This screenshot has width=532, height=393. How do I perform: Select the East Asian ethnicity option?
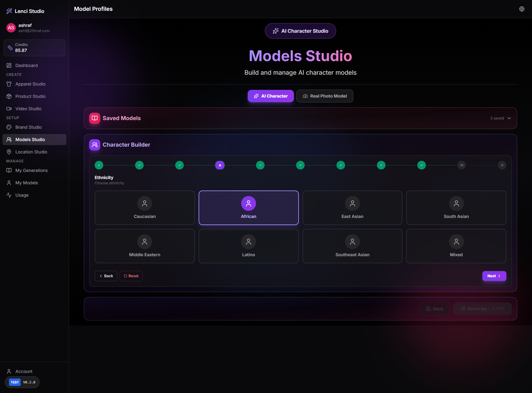(352, 208)
